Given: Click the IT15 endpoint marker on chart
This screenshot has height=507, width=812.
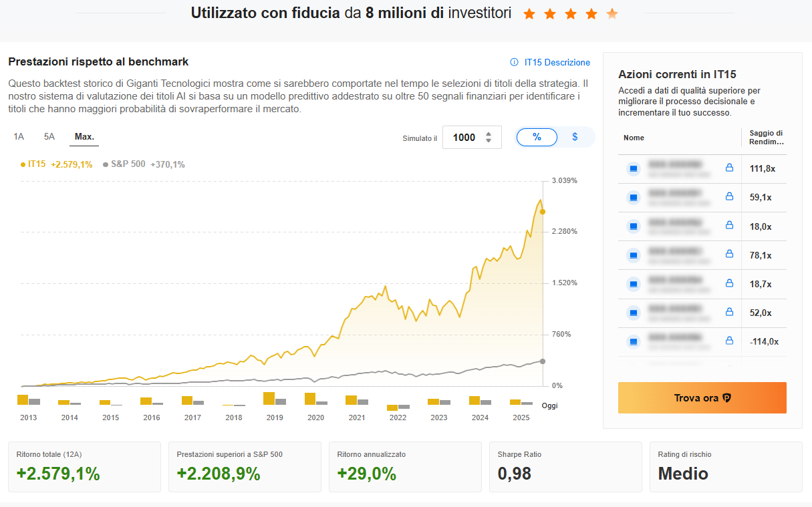Looking at the screenshot, I should coord(543,212).
